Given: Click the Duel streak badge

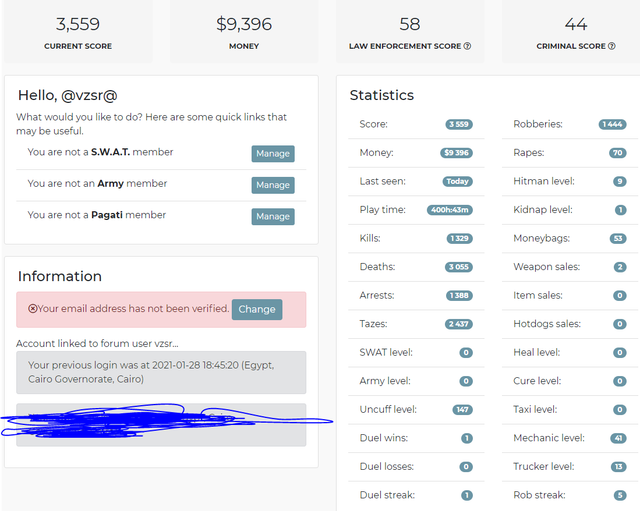Looking at the screenshot, I should coord(467,495).
